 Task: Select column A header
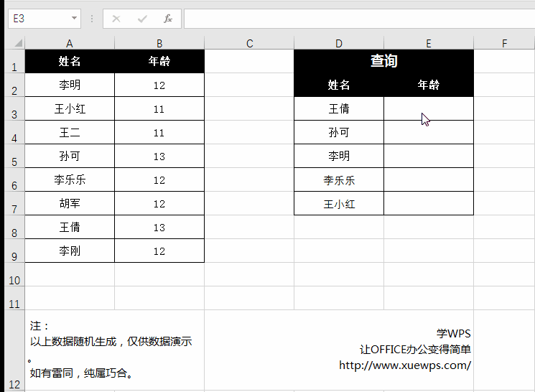coord(70,43)
